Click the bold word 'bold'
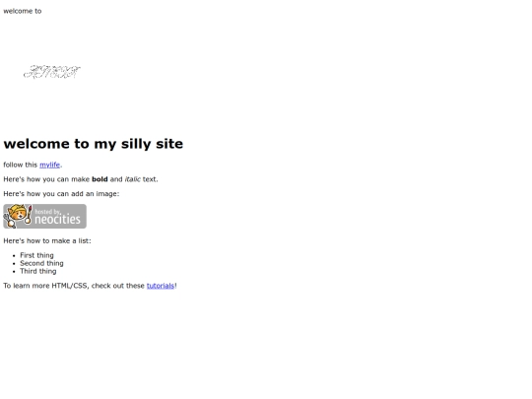532x399 pixels. [x=100, y=179]
